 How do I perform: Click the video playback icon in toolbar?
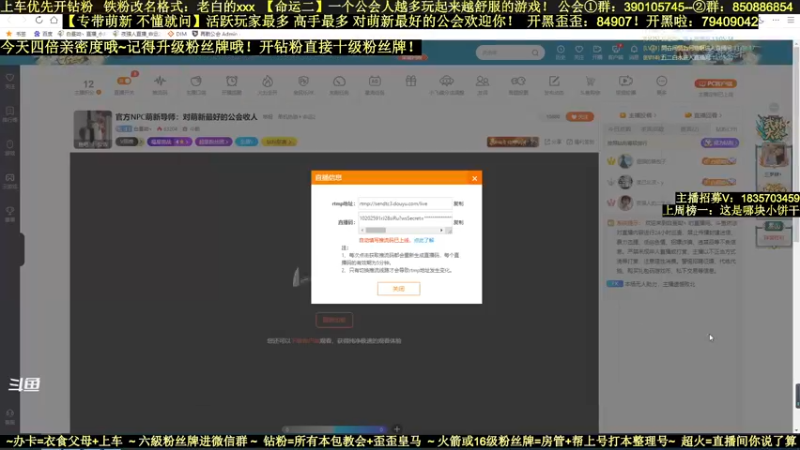(x=626, y=81)
